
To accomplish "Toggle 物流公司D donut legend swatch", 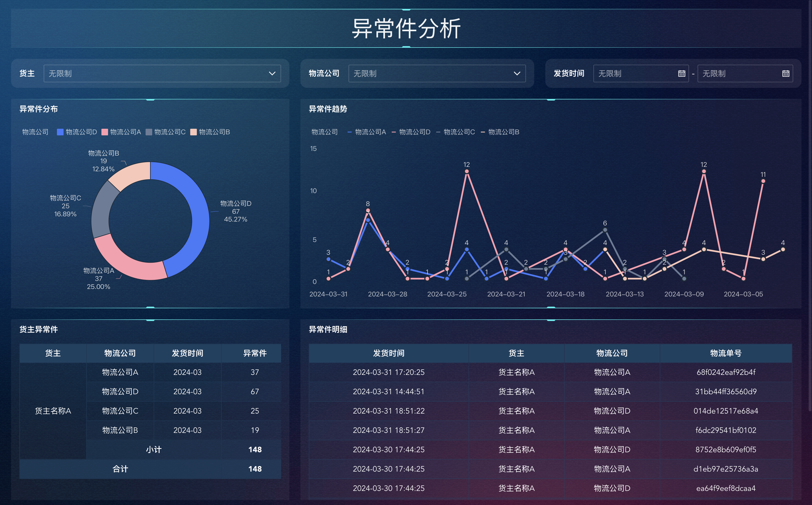I will [60, 132].
